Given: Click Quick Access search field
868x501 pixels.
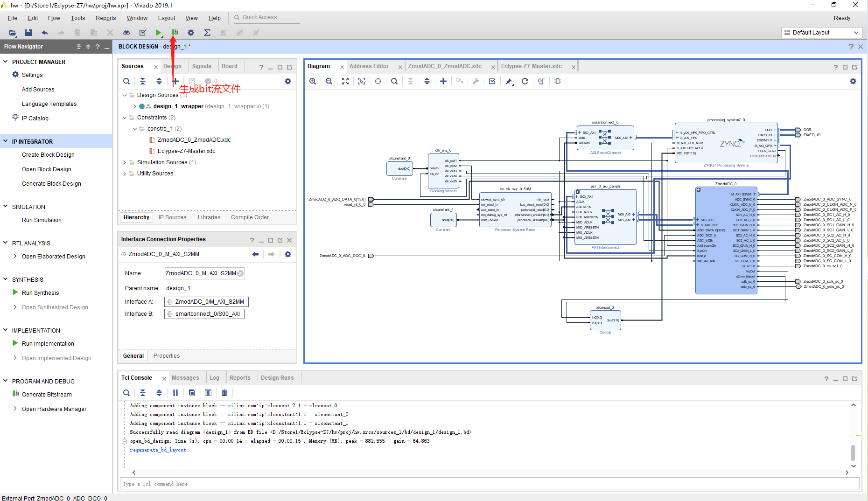Looking at the screenshot, I should pos(266,17).
